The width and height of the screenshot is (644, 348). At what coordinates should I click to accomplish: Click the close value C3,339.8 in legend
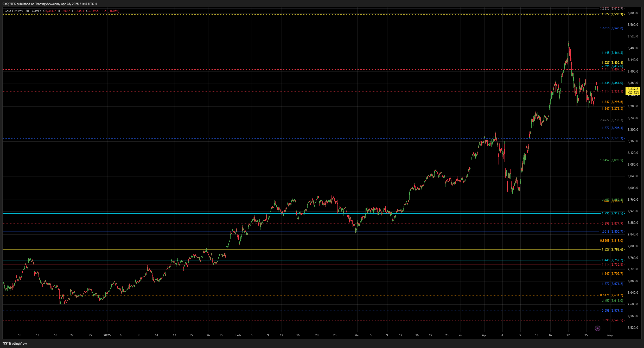tap(93, 11)
